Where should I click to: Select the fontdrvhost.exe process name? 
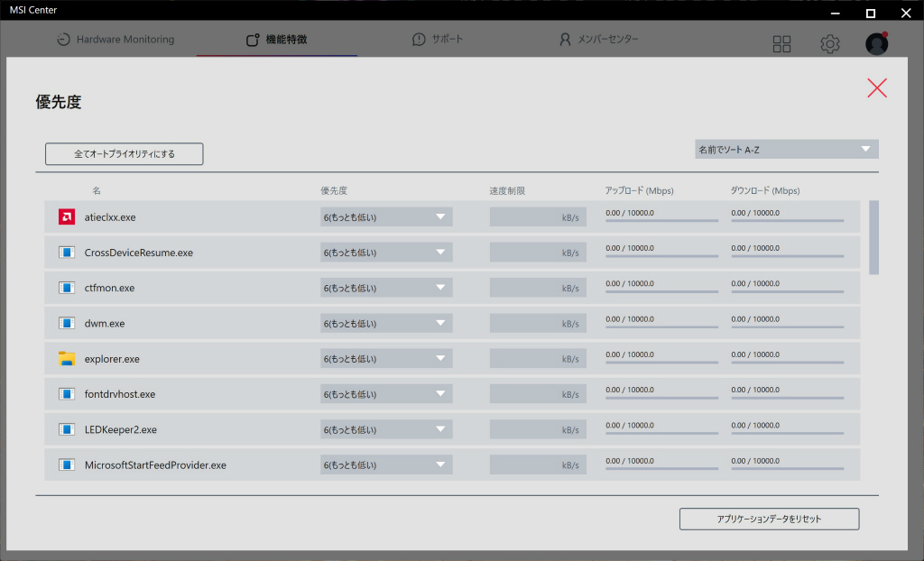point(120,394)
